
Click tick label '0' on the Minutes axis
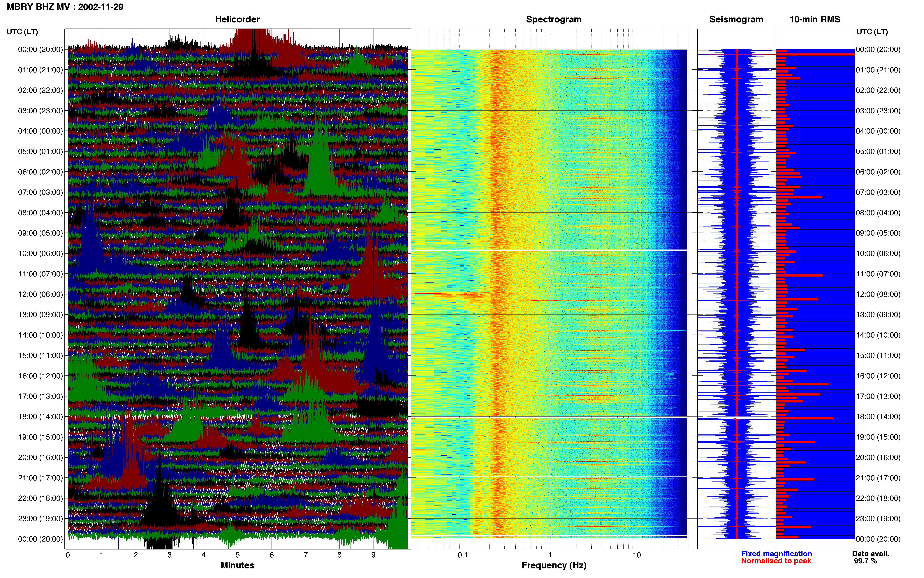68,555
